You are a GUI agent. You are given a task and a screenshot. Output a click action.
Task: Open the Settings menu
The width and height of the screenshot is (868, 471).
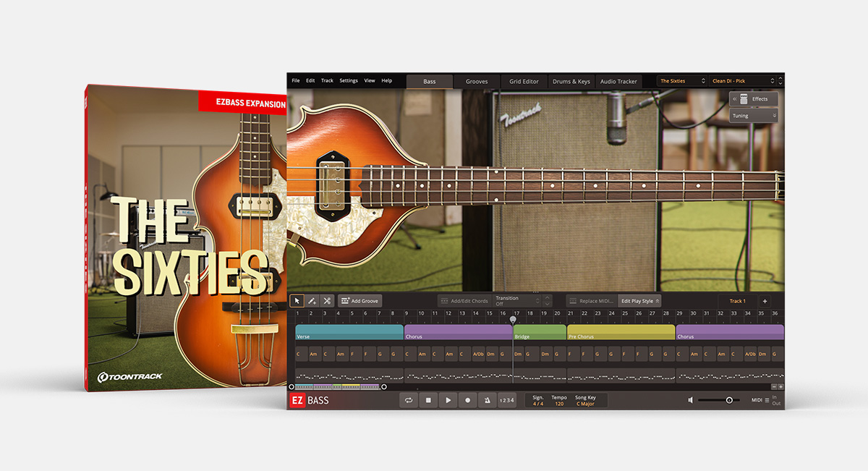click(349, 81)
